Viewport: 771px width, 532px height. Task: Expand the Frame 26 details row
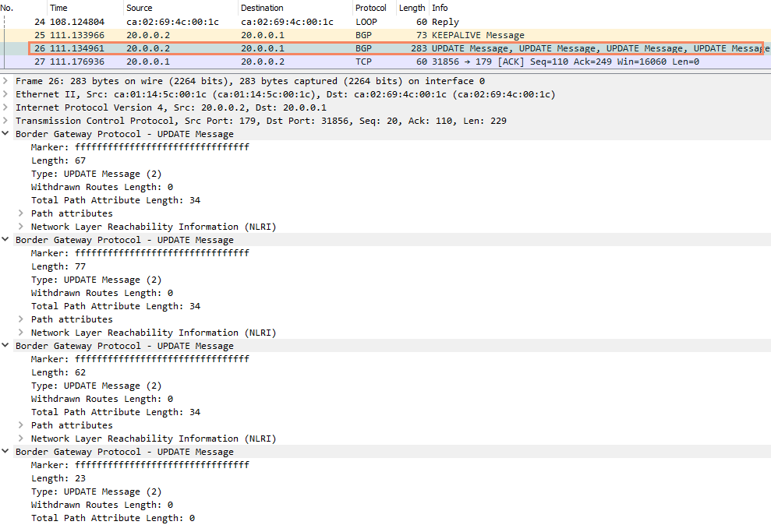coord(5,80)
